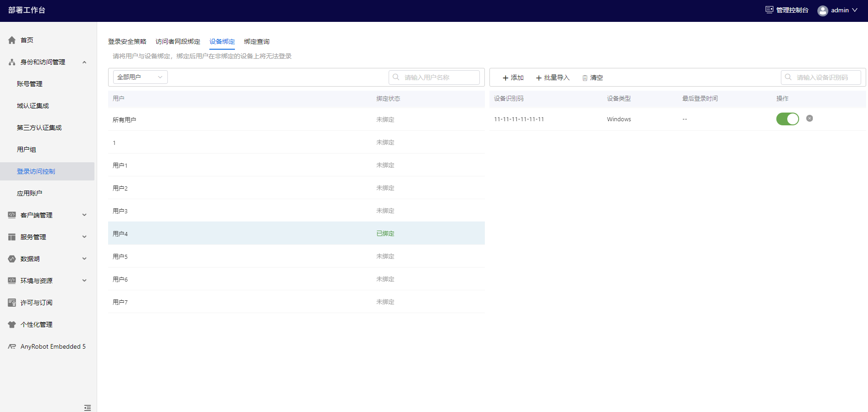Collapse the 身份和访问管理 section chevron
The width and height of the screenshot is (868, 412).
coord(84,62)
